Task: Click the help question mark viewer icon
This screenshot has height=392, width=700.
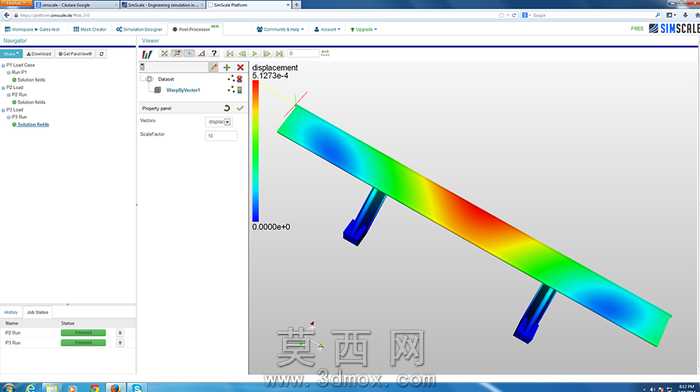Action: click(x=214, y=54)
